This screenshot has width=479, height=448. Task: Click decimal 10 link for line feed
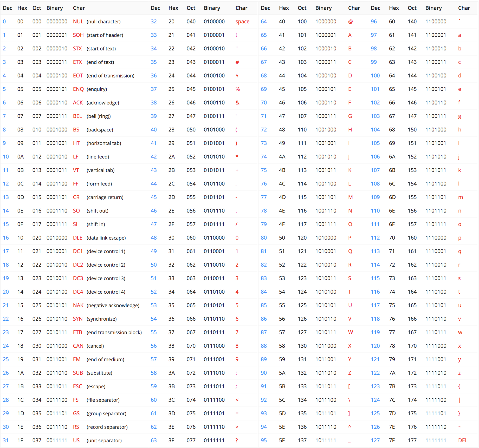(6, 156)
